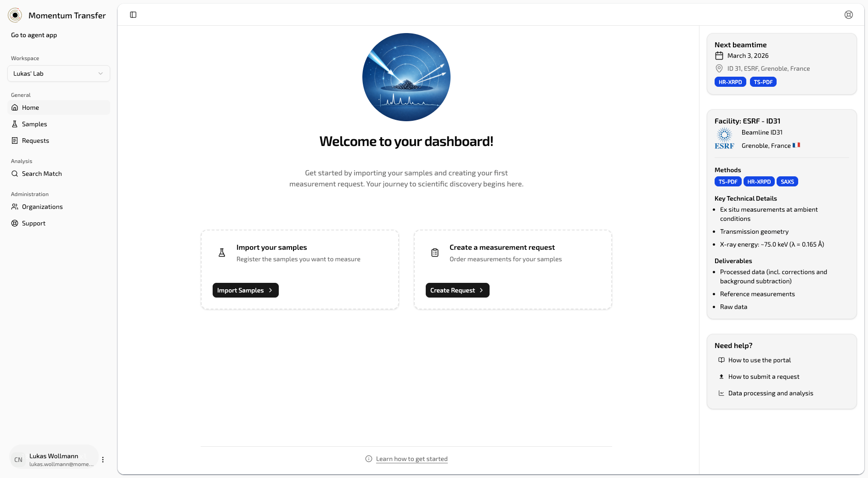This screenshot has width=868, height=478.
Task: Toggle the sidebar panel icon
Action: click(x=133, y=15)
